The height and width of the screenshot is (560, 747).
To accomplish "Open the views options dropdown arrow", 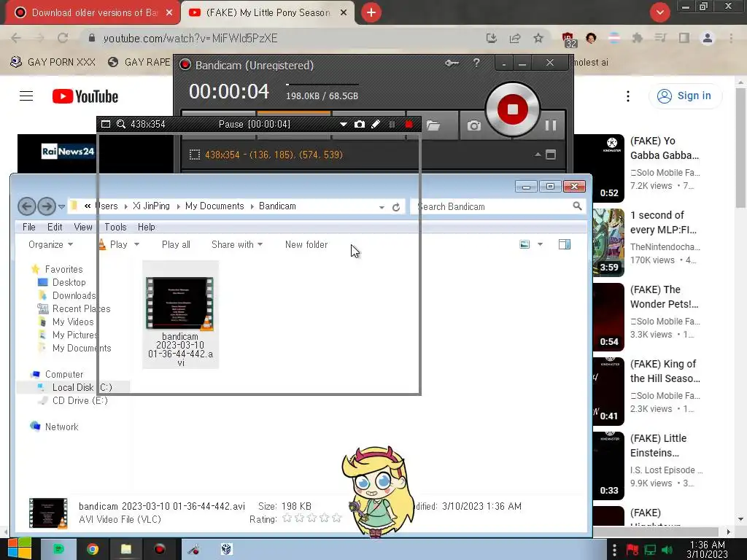I will (x=541, y=244).
